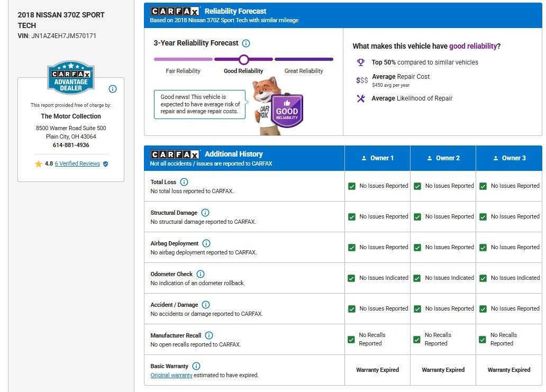
Task: Select Owner 3 column header
Action: (509, 158)
